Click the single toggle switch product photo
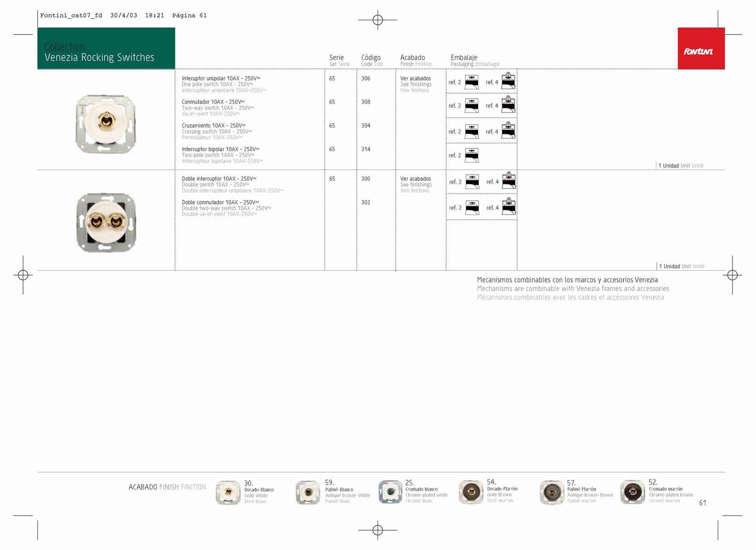The height and width of the screenshot is (550, 756). 106,124
